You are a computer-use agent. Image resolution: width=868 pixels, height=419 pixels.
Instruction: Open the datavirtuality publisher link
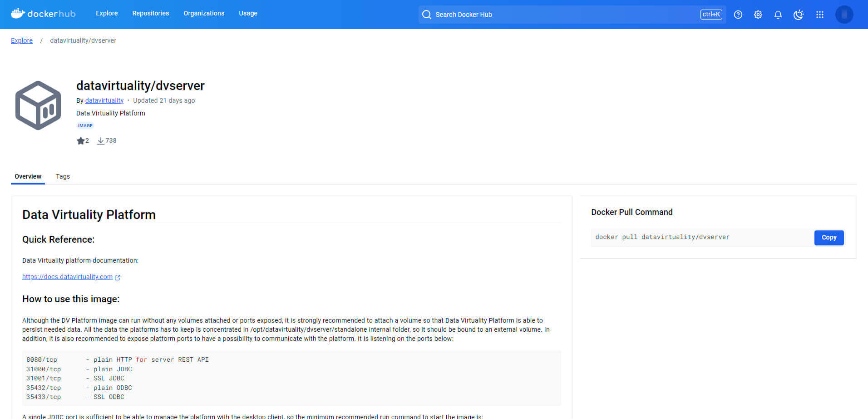(x=104, y=100)
